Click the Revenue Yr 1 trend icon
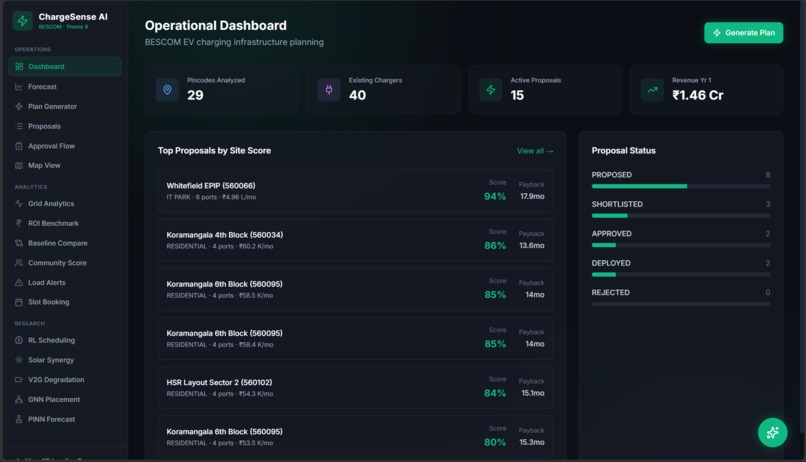806x462 pixels. tap(652, 90)
